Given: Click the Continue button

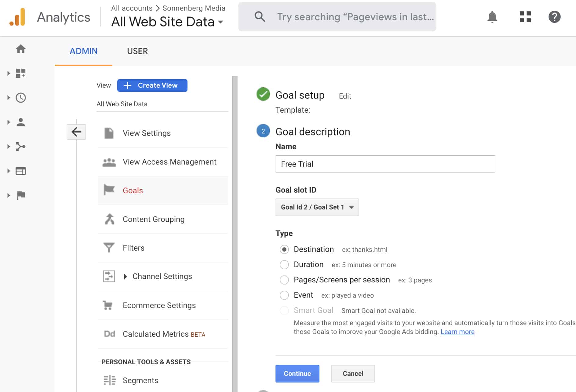Looking at the screenshot, I should tap(297, 373).
